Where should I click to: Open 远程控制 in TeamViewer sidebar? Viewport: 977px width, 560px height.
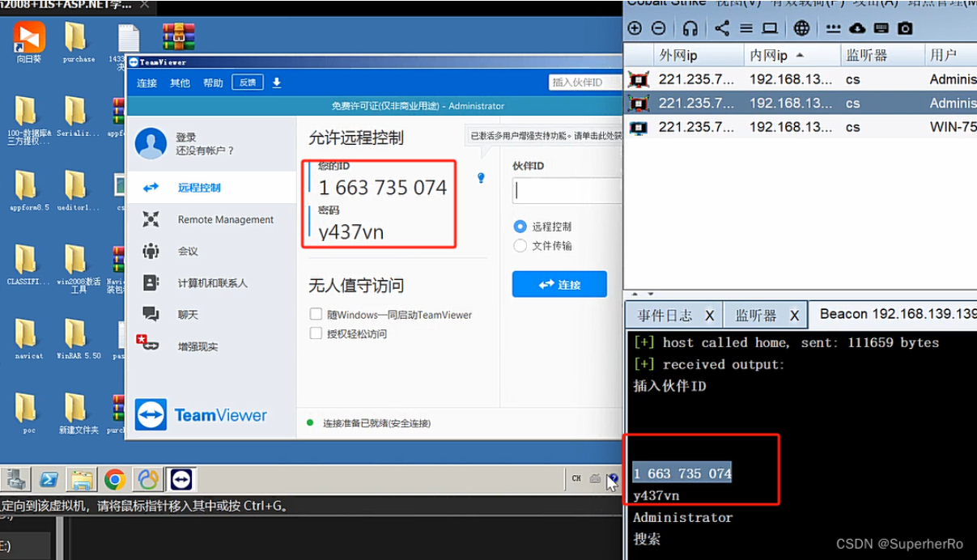[211, 187]
